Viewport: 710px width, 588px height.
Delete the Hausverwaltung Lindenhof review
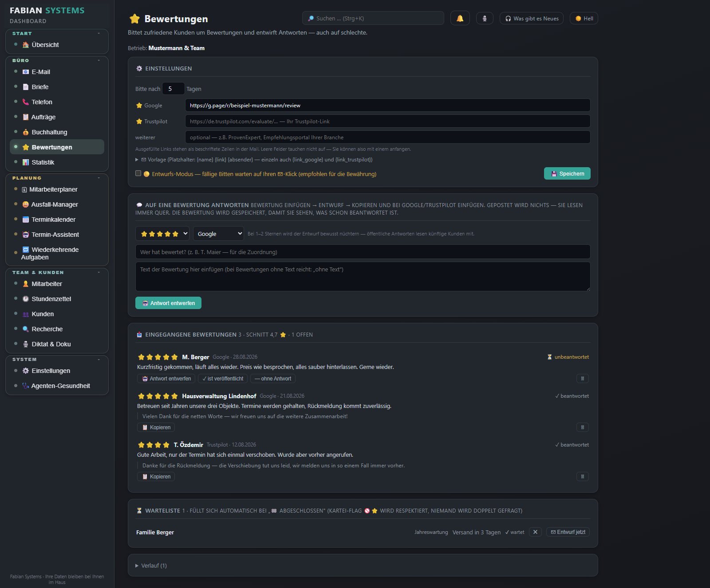(x=582, y=427)
